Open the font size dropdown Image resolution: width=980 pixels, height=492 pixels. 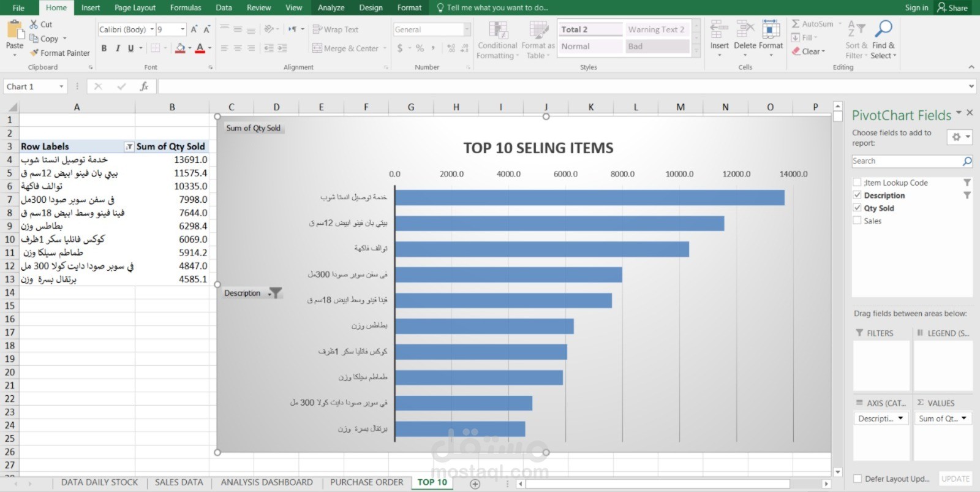(183, 29)
